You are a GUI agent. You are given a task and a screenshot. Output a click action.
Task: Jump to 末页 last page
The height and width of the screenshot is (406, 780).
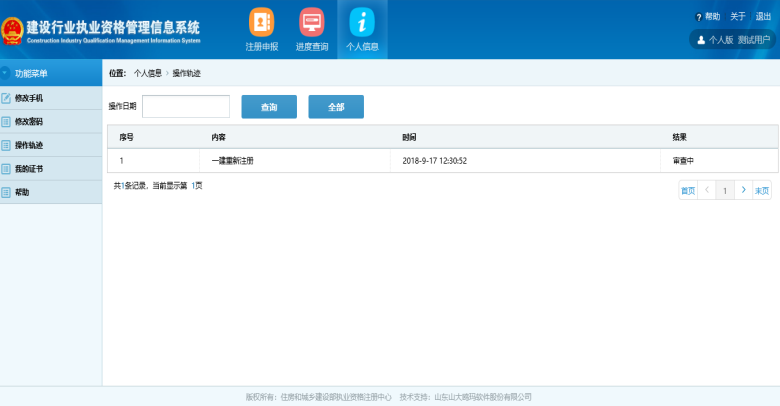pos(762,190)
